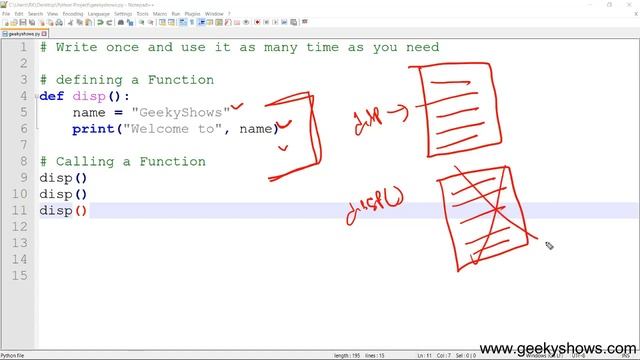Toggle the Indent Guide icon
This screenshot has width=640, height=360.
click(x=201, y=22)
